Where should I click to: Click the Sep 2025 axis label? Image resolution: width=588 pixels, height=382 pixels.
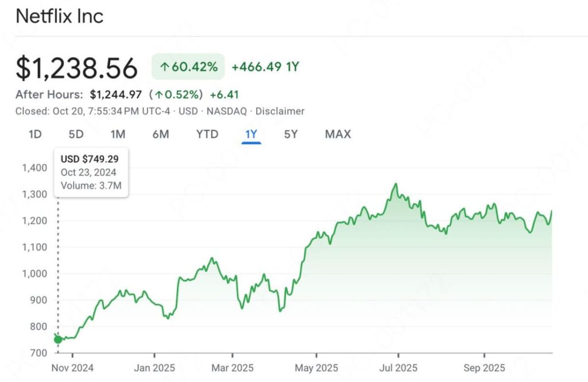tap(483, 368)
